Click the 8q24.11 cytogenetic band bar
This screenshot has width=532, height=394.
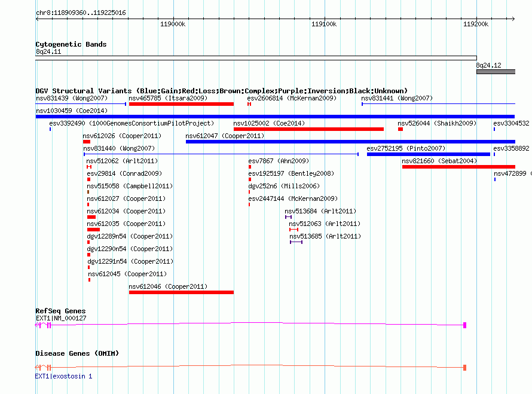[256, 58]
